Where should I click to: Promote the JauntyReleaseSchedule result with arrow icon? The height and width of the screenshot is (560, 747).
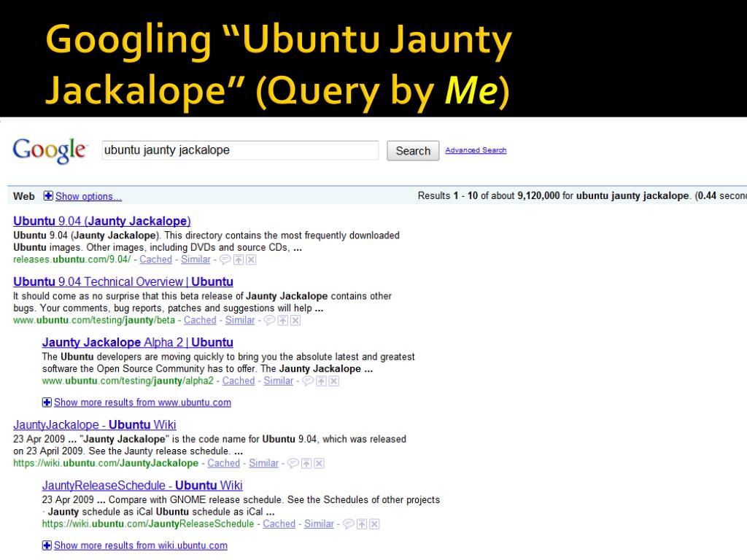click(x=362, y=524)
